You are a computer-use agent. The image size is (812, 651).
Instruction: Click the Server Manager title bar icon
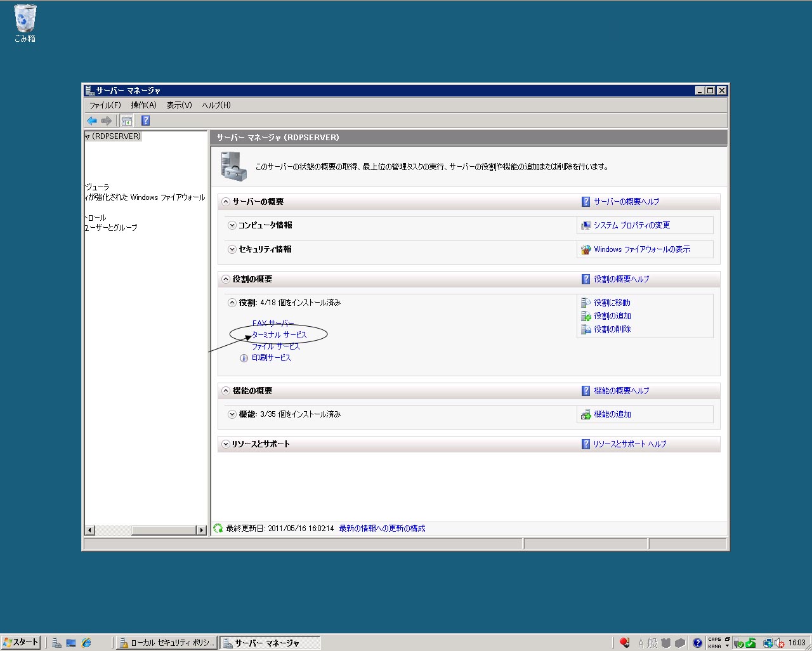(89, 90)
